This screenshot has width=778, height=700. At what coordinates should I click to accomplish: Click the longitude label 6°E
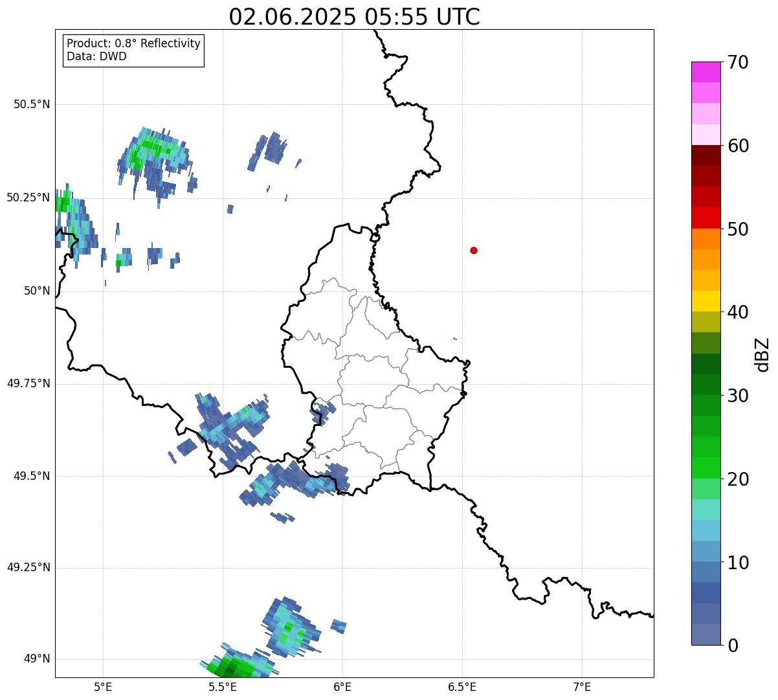[342, 686]
